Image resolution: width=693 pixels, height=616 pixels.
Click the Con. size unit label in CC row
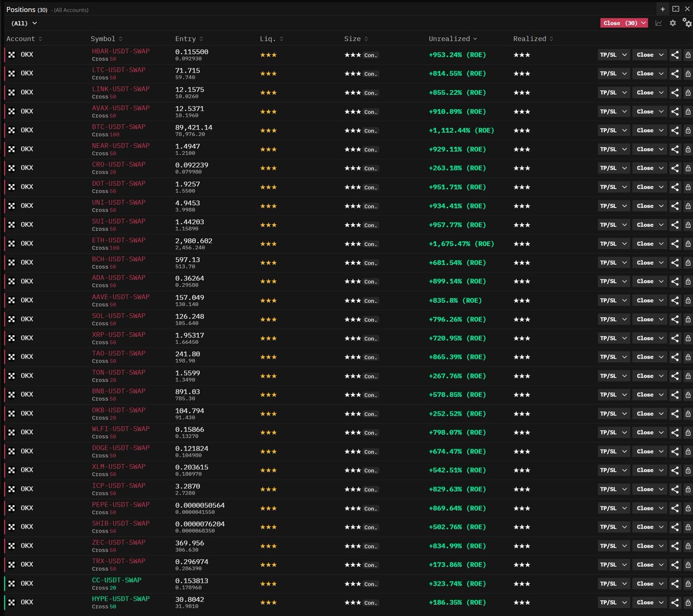click(370, 584)
